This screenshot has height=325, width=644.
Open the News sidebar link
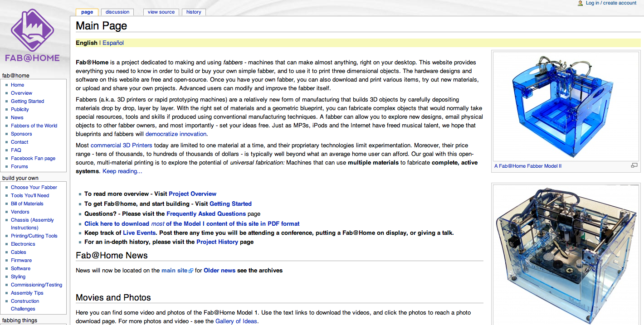coord(17,117)
